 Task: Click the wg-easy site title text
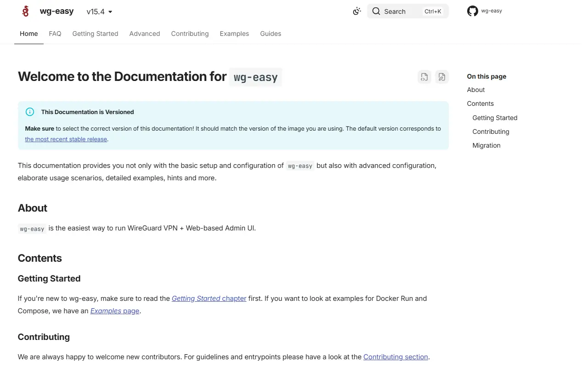click(57, 11)
